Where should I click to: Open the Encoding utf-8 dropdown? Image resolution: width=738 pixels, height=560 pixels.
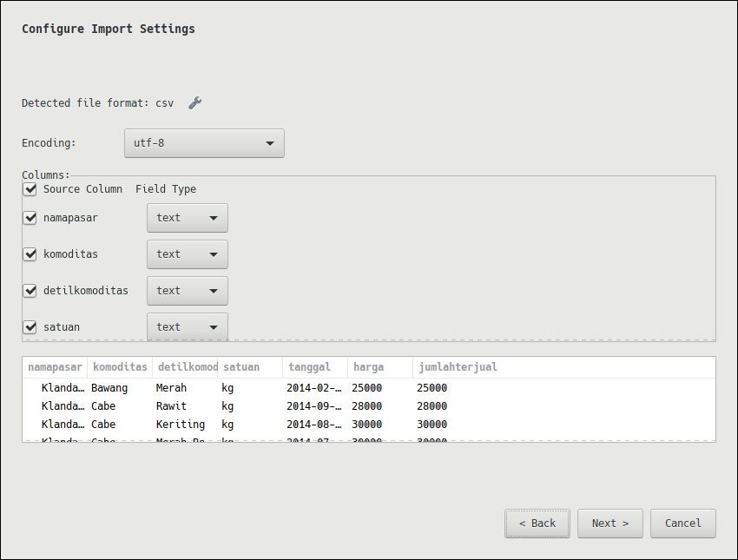[x=204, y=143]
